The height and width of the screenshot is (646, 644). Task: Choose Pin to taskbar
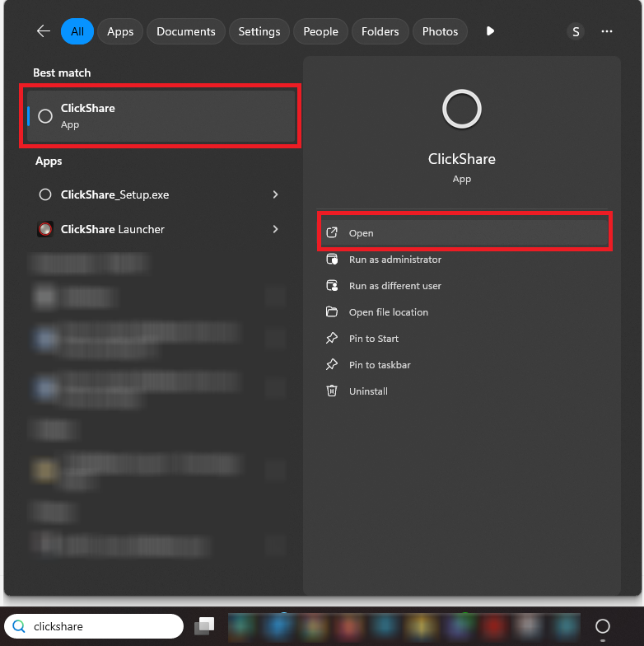pos(464,364)
